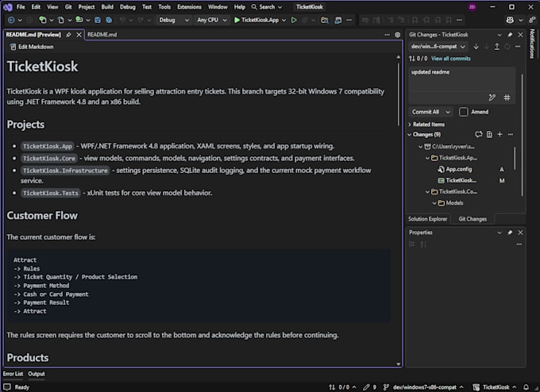Click the Edit Markdown button
This screenshot has width=540, height=392.
click(32, 47)
